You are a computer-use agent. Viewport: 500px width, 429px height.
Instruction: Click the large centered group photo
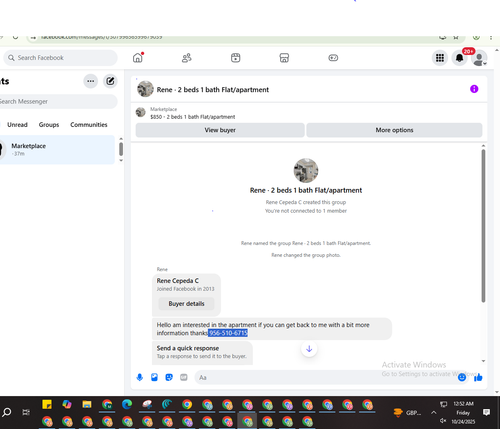[x=306, y=170]
